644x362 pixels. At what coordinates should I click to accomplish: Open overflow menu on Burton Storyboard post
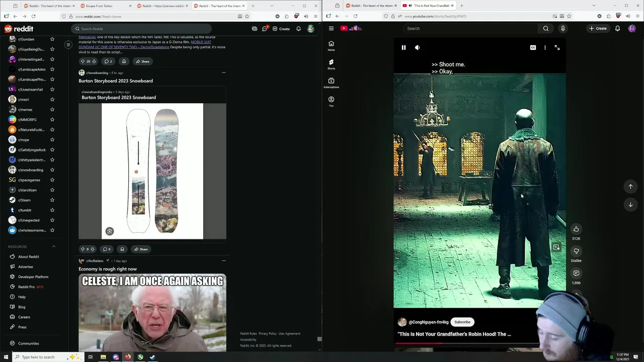point(224,72)
